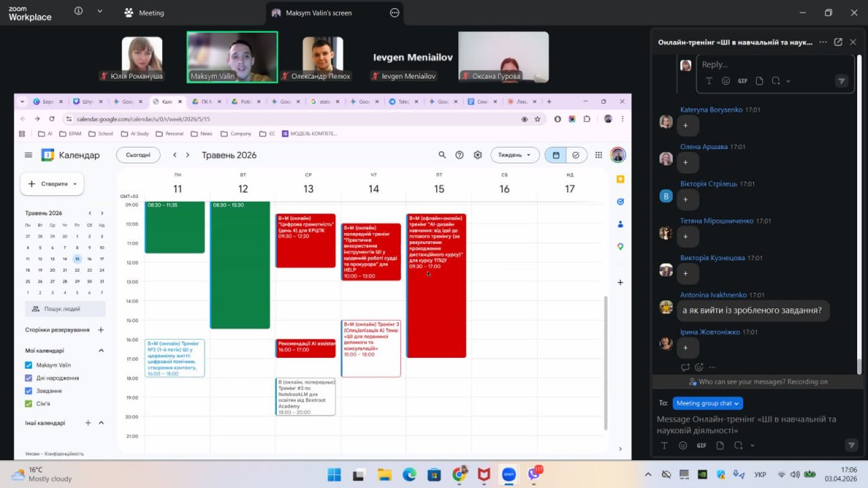Collapse the Мої календарі section
This screenshot has height=488, width=868.
coord(101,350)
